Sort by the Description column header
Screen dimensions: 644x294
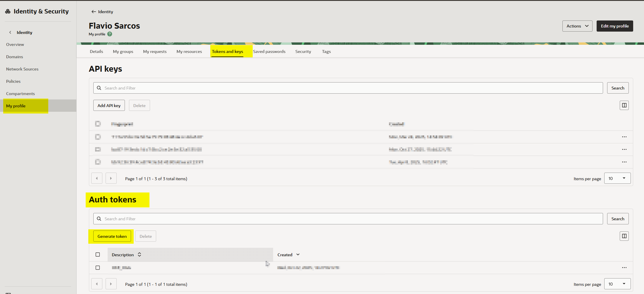click(x=123, y=255)
